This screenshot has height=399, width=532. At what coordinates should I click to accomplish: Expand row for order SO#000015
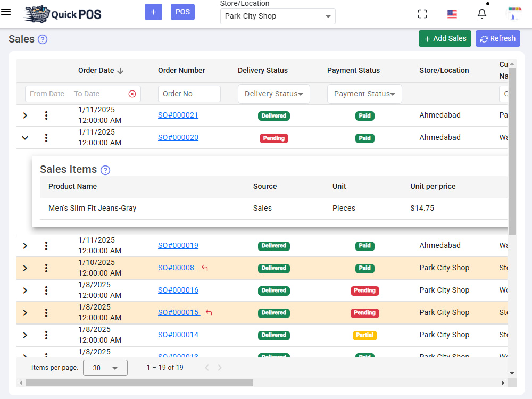[25, 313]
